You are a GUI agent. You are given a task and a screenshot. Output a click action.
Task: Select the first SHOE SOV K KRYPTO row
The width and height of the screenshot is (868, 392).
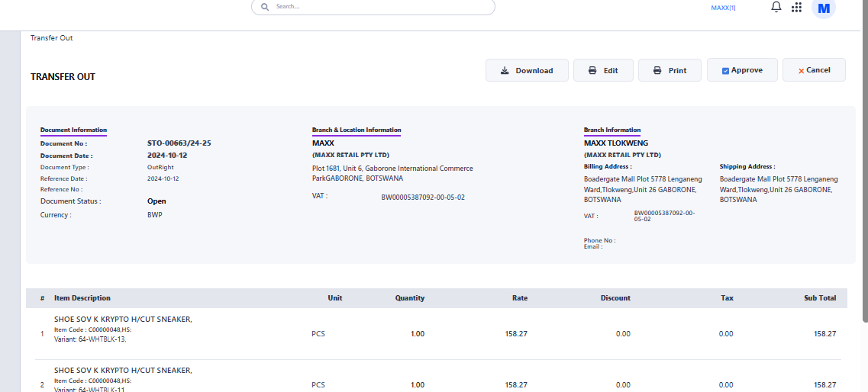tap(123, 320)
